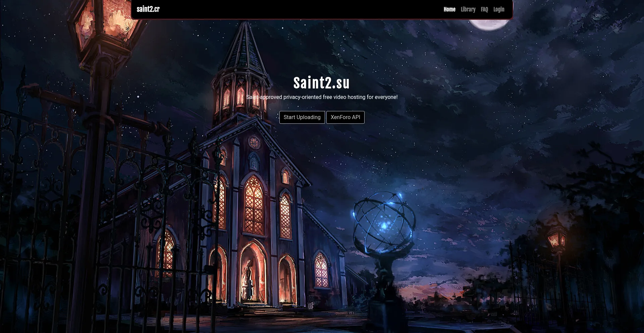Open the XenForo API button
644x333 pixels.
(345, 117)
